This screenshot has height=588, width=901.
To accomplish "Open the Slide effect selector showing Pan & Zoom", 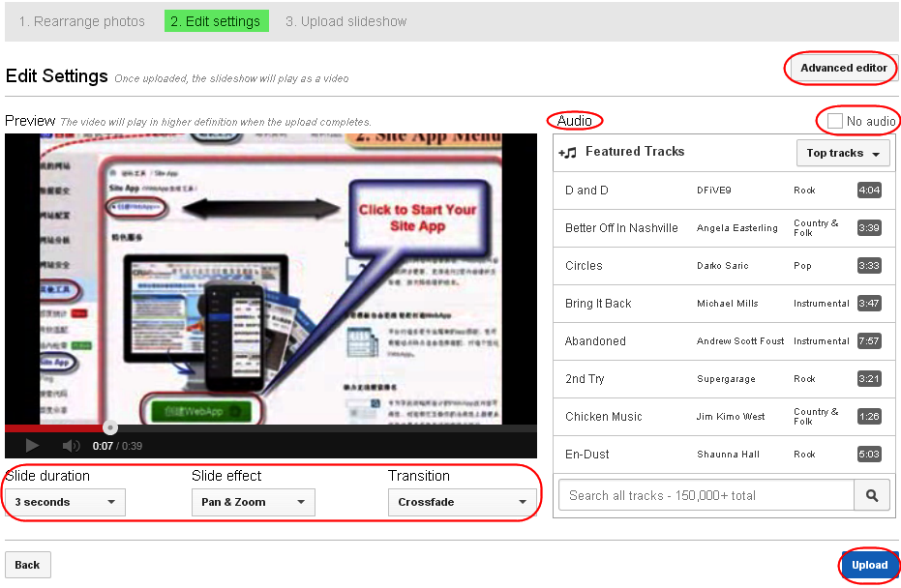I will point(253,502).
